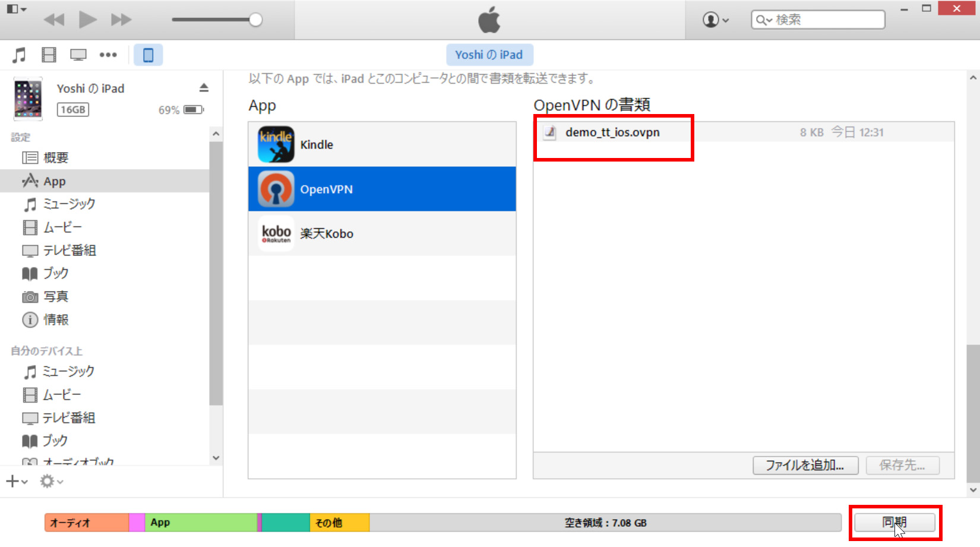Switch to the Movies library icon
The width and height of the screenshot is (980, 547).
[49, 55]
